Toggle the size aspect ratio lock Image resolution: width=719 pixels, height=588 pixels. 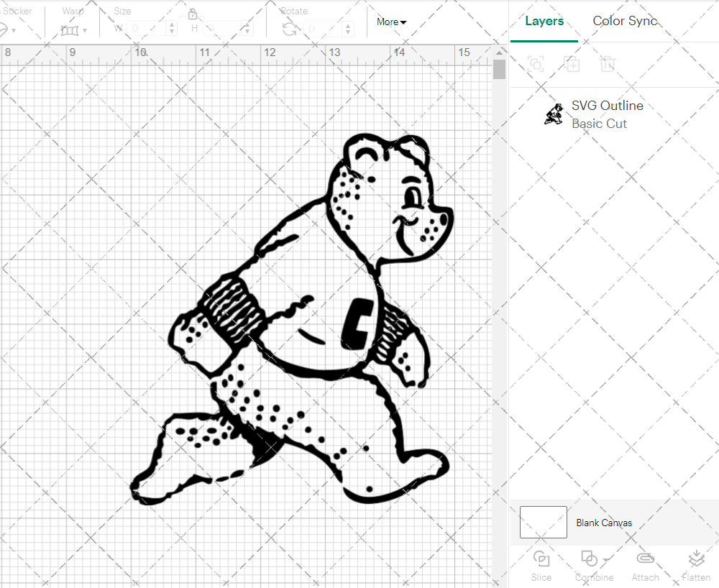193,14
